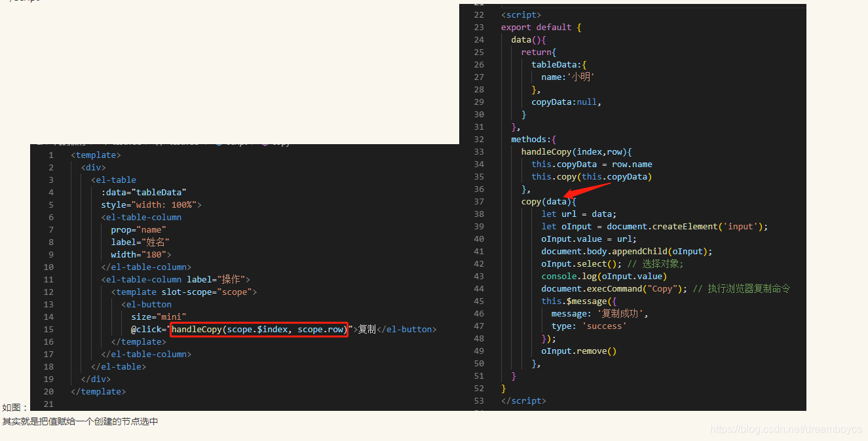Click the 'this.$message({' line
This screenshot has width=868, height=441.
(x=579, y=301)
